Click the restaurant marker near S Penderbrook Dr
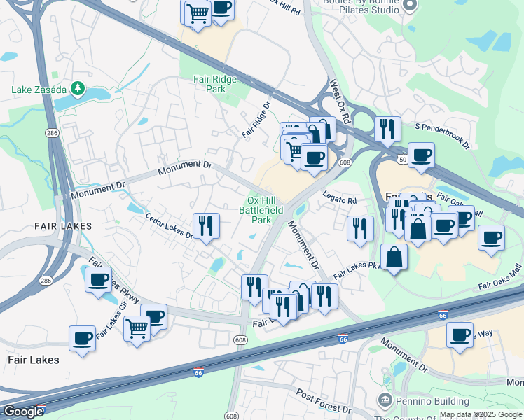The width and height of the screenshot is (524, 420). point(387,129)
